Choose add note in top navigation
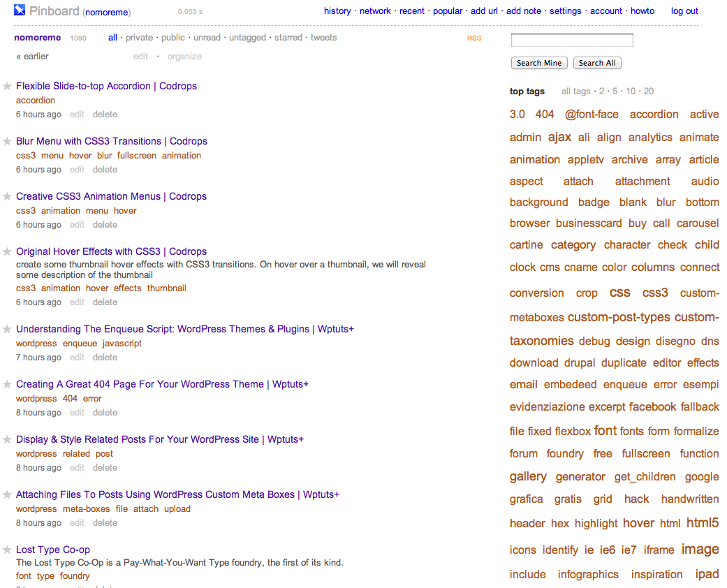The width and height of the screenshot is (727, 588). point(524,11)
